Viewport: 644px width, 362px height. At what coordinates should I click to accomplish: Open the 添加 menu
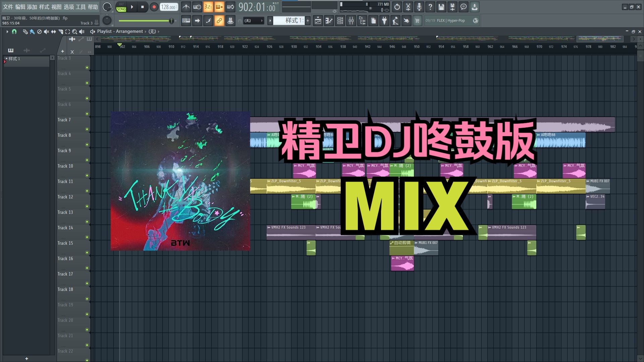point(32,7)
